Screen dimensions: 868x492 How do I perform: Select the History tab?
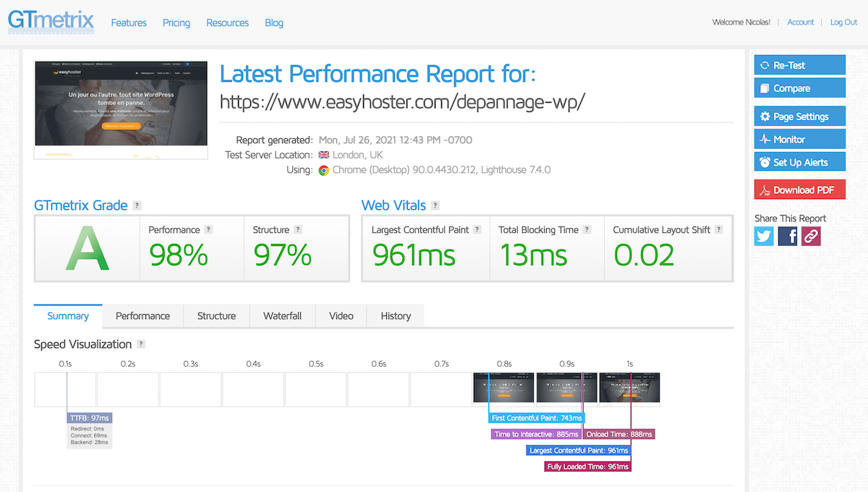pyautogui.click(x=396, y=316)
